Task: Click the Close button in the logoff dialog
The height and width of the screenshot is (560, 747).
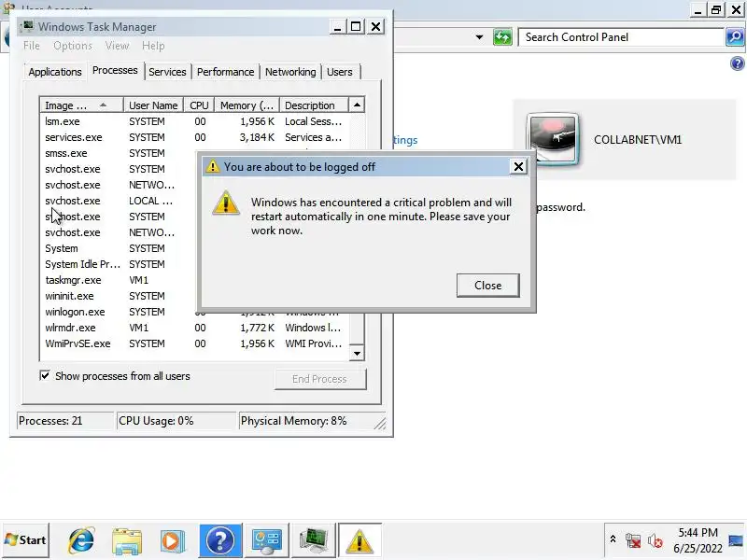Action: tap(487, 286)
